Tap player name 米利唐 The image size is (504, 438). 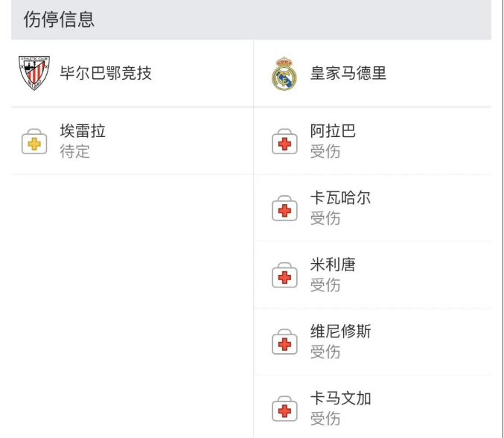click(x=333, y=265)
